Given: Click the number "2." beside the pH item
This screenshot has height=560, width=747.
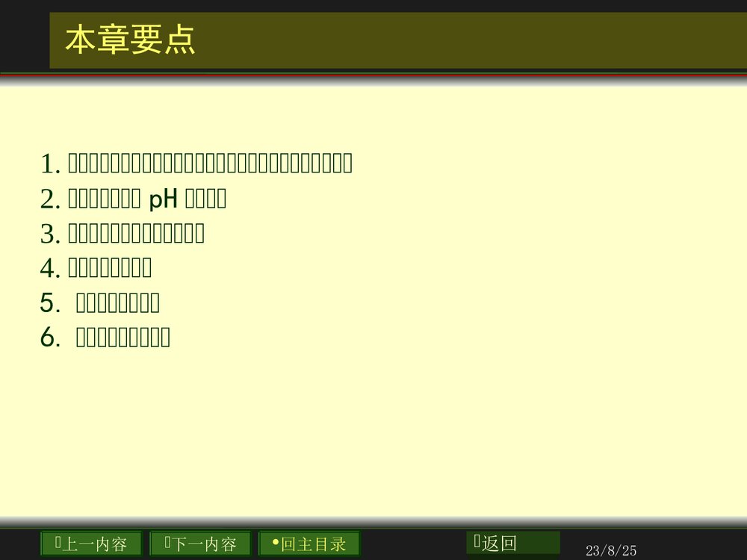Looking at the screenshot, I should tap(49, 198).
